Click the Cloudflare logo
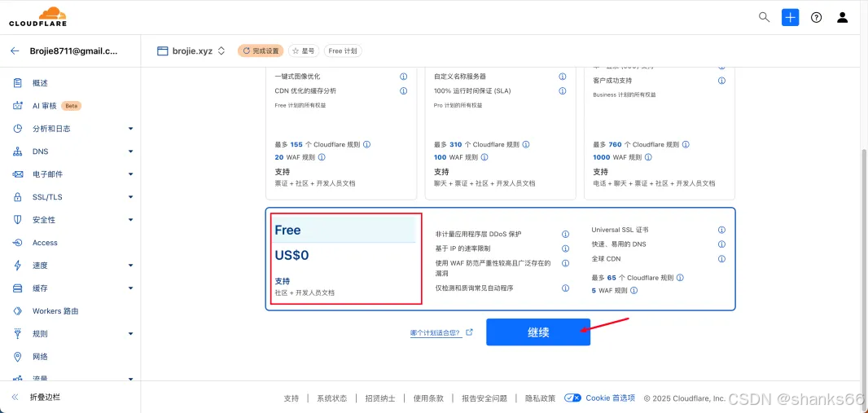 coord(37,16)
